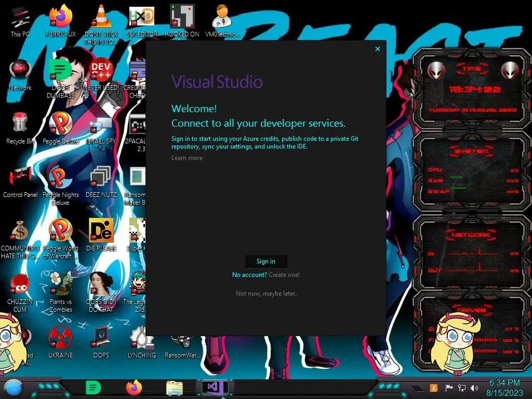532x399 pixels.
Task: Open the Start orb on taskbar
Action: coord(14,388)
